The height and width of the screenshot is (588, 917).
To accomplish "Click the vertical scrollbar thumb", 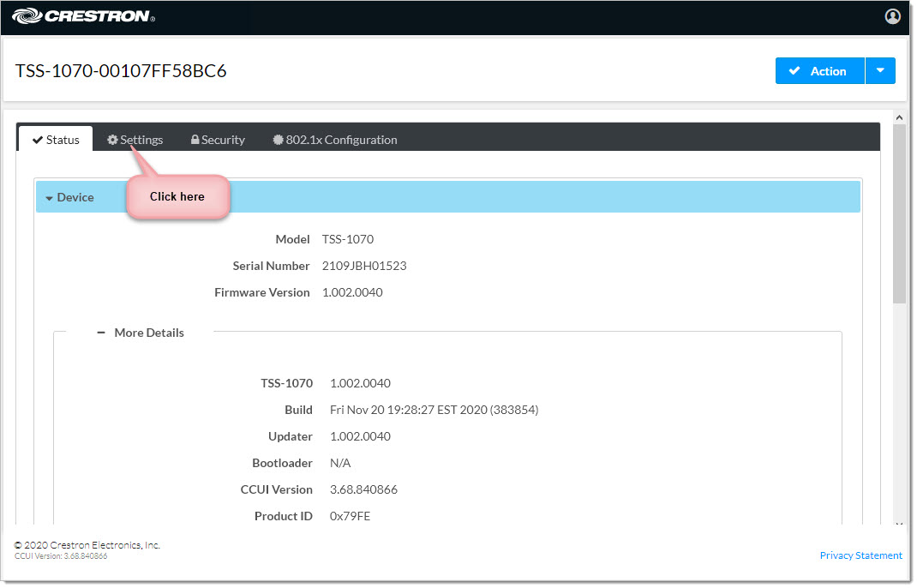I will click(x=899, y=214).
